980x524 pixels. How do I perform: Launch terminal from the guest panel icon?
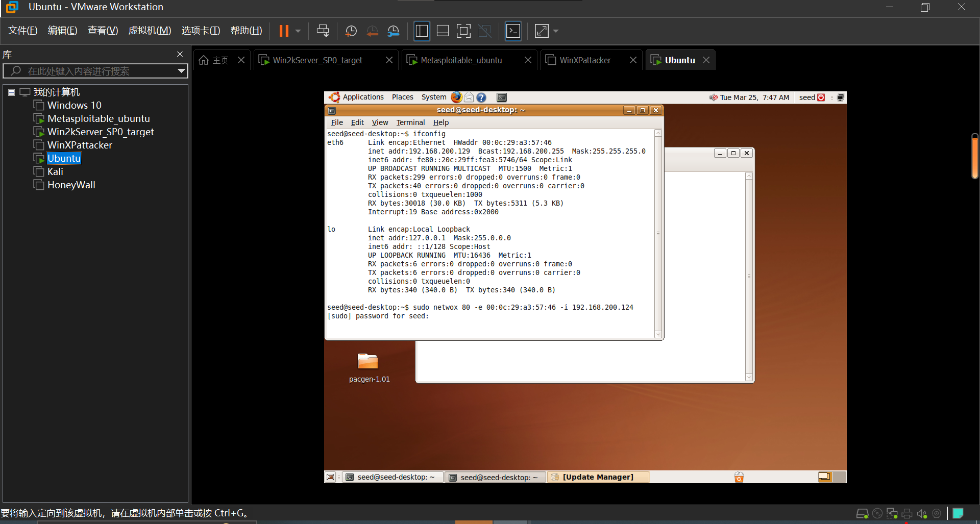click(502, 97)
